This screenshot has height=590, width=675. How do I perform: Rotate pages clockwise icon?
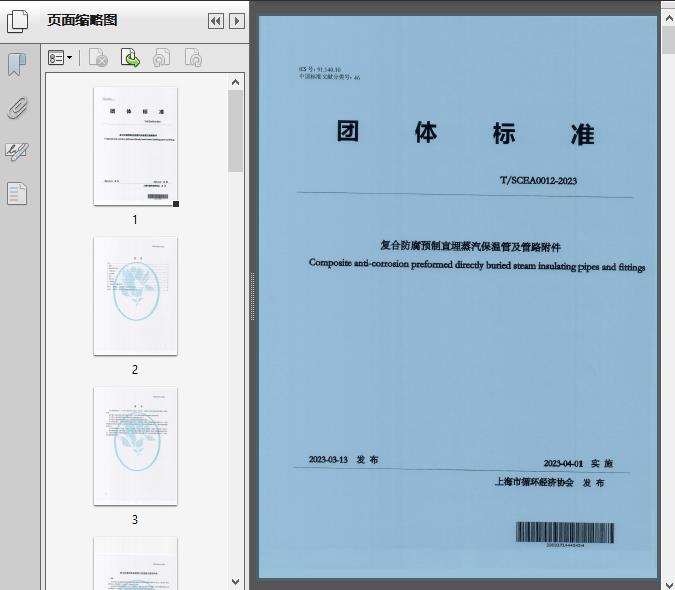(193, 58)
